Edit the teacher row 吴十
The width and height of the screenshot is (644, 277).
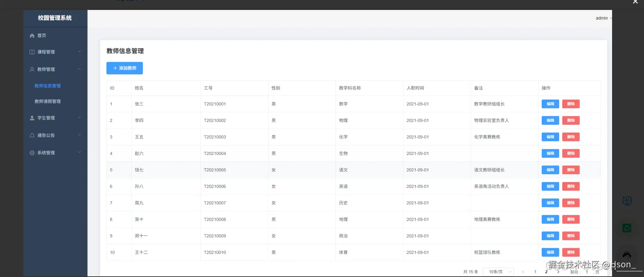tap(550, 219)
